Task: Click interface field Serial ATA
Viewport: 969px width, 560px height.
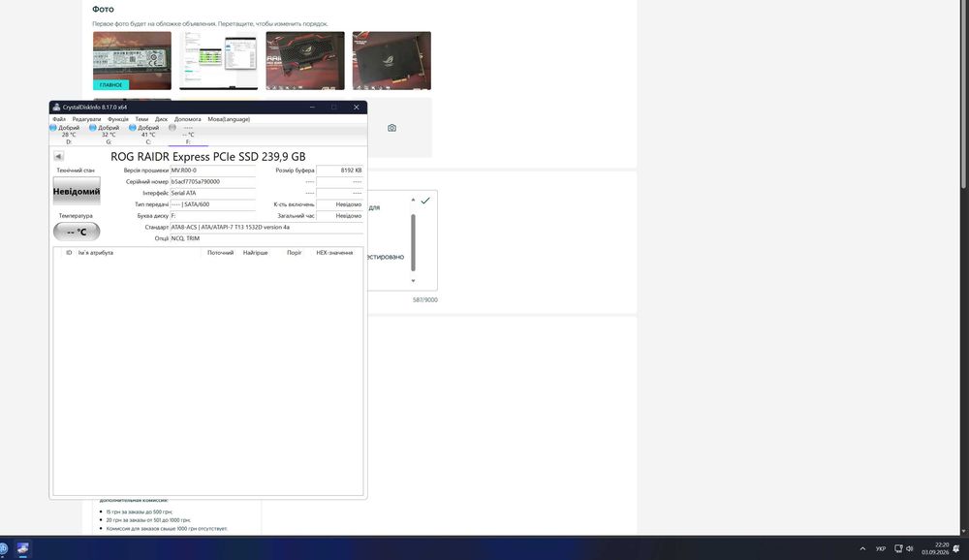Action: (212, 193)
